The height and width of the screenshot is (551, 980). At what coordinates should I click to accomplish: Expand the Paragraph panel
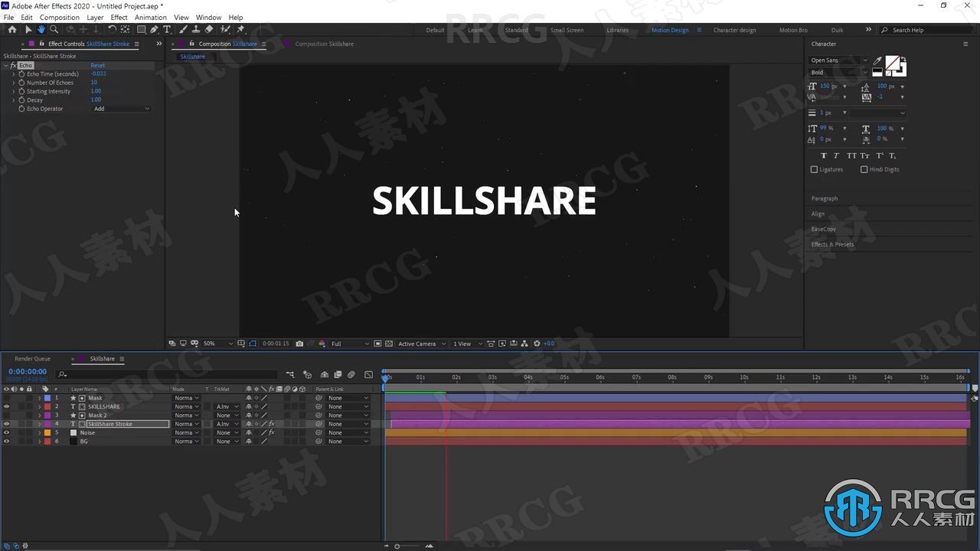[825, 198]
